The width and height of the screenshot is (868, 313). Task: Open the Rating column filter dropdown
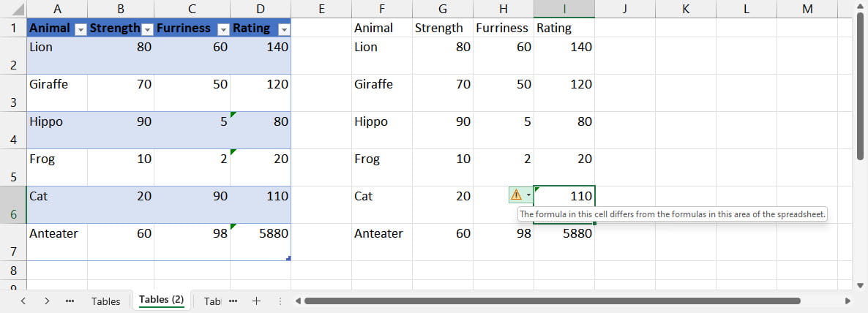[283, 29]
